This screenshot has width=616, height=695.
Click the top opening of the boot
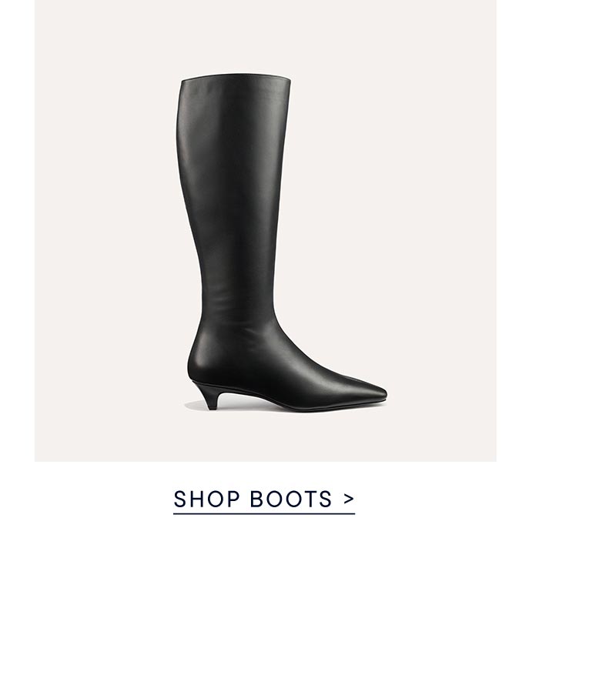[x=236, y=78]
